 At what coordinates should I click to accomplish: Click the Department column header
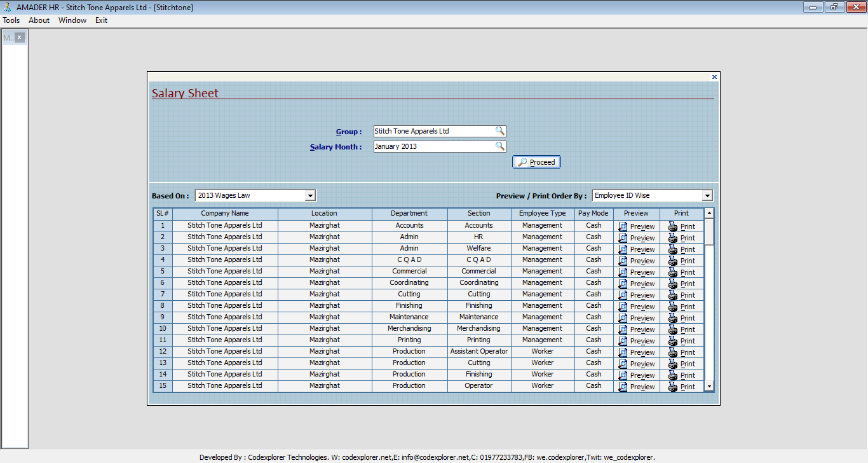click(x=409, y=214)
